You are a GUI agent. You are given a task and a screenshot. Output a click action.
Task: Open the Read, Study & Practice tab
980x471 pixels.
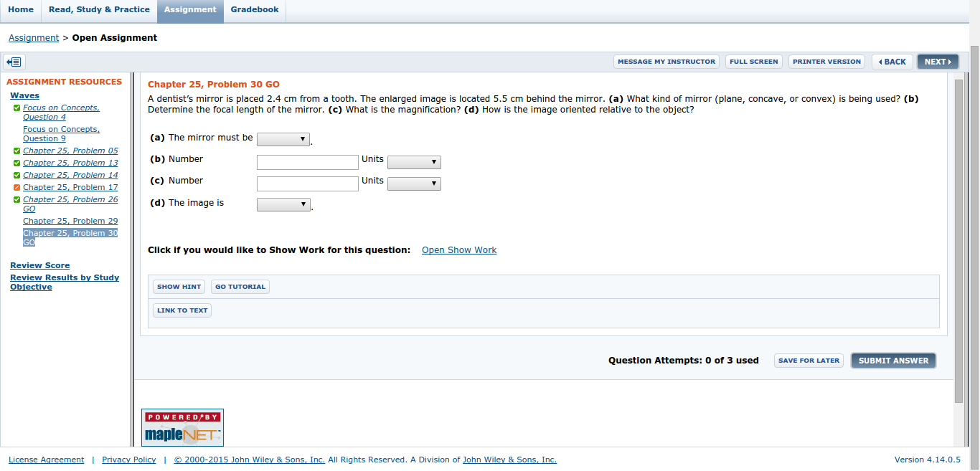99,10
